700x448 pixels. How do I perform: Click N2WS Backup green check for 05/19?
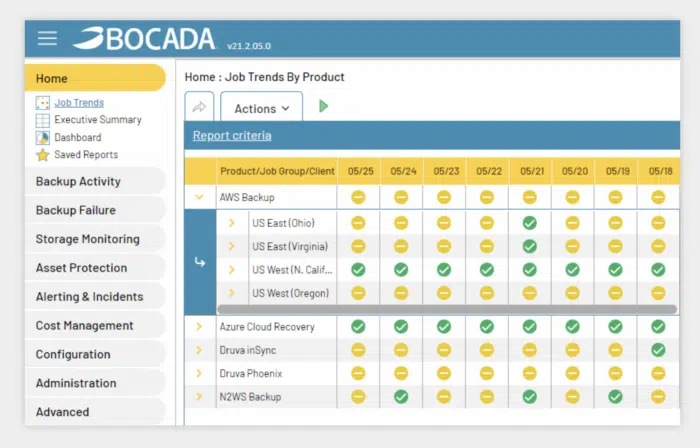(x=615, y=397)
